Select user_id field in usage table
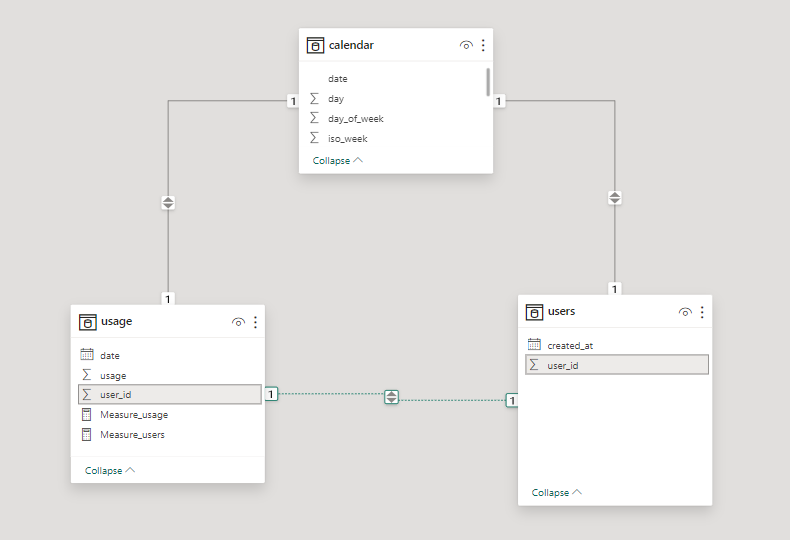Image resolution: width=790 pixels, height=540 pixels. [x=170, y=394]
